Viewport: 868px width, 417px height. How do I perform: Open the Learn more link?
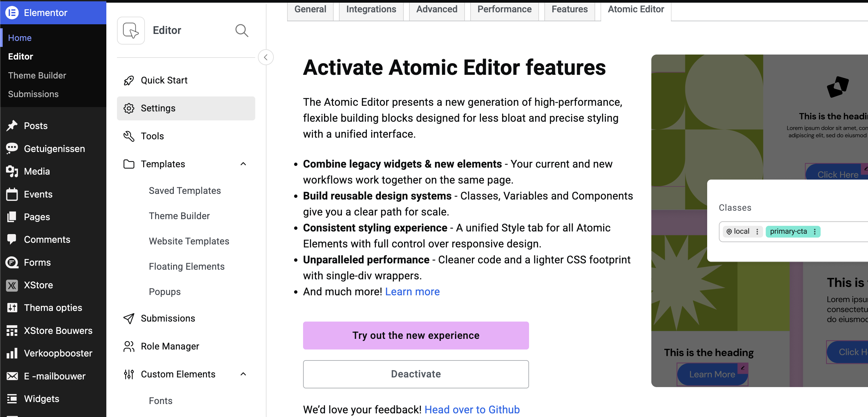tap(412, 292)
